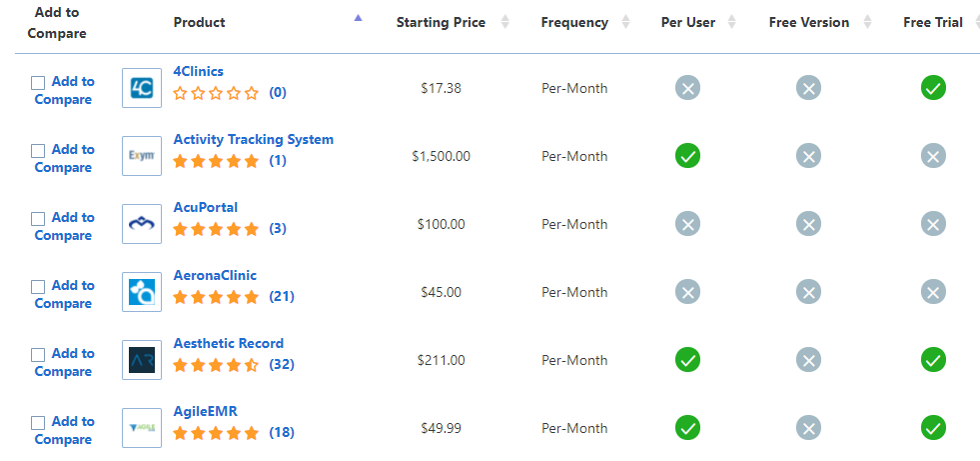
Task: Click the AcuPortal product logo icon
Action: point(142,224)
